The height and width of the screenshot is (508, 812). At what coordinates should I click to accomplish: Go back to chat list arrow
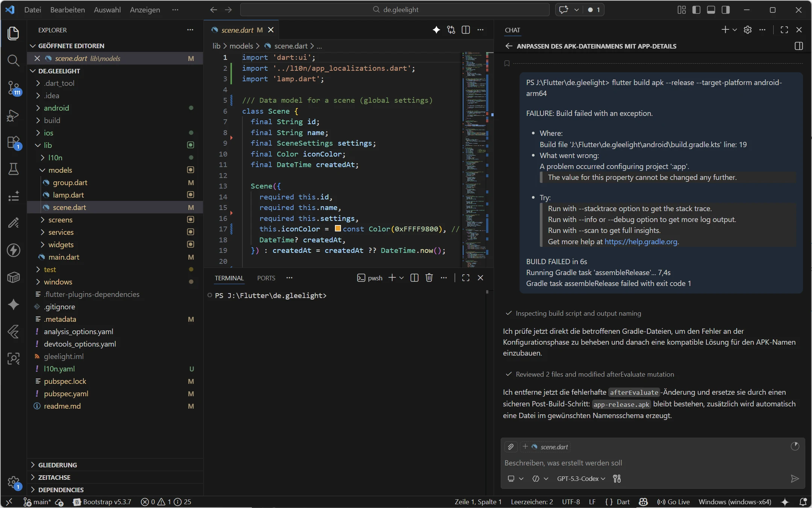tap(509, 46)
